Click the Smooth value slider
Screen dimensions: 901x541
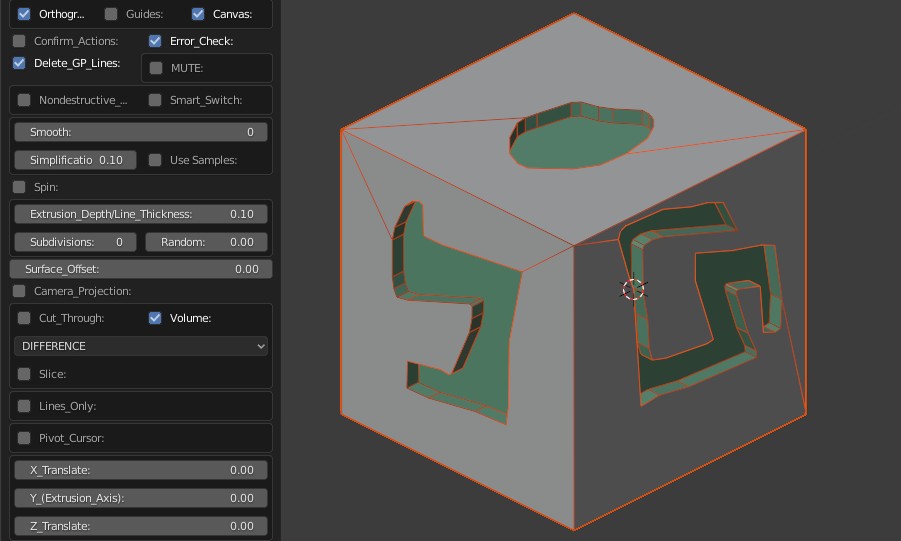[141, 132]
